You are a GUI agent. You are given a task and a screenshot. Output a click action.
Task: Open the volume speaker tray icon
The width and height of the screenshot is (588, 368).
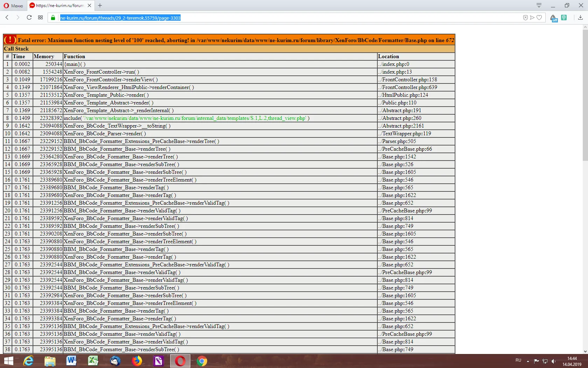553,361
